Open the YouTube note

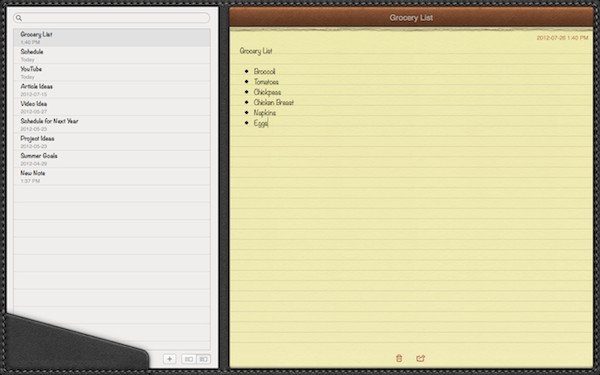112,72
